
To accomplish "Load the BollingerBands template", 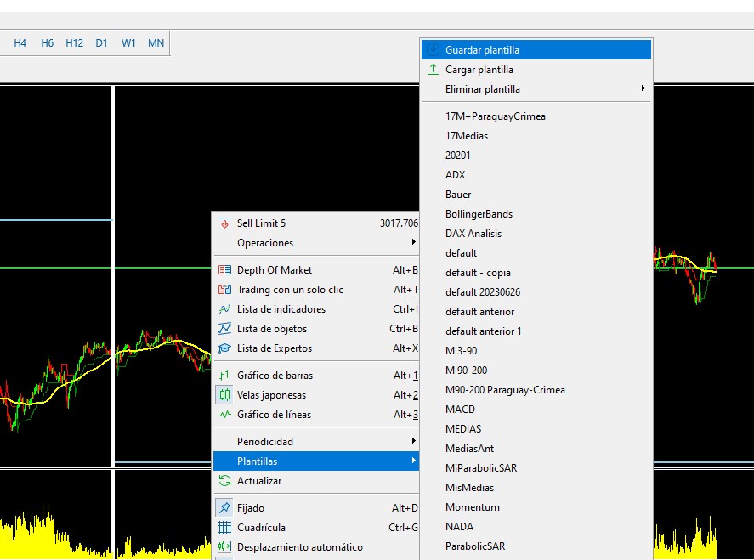I will point(479,214).
